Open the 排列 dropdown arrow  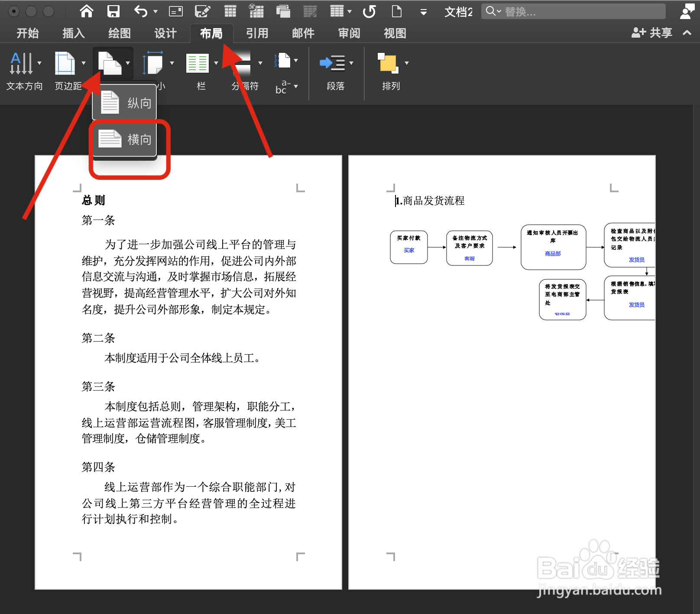(x=407, y=63)
